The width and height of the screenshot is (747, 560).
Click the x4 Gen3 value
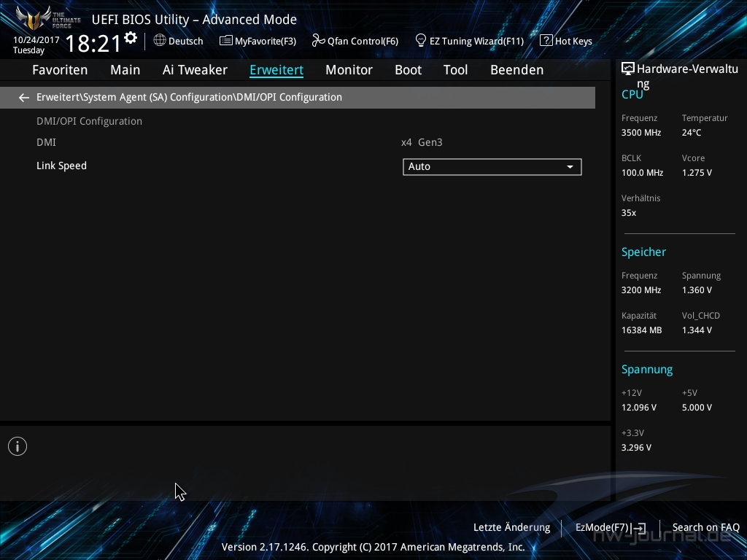pyautogui.click(x=422, y=142)
